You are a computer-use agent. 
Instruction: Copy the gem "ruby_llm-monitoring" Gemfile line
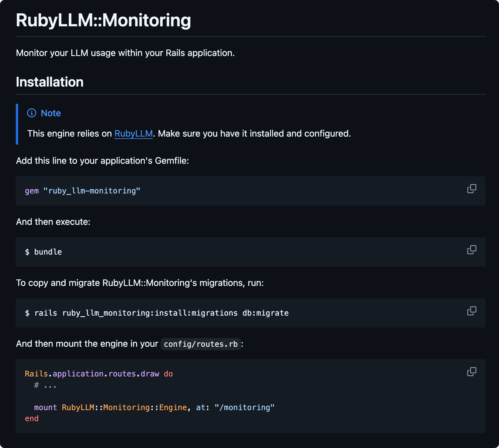tap(472, 189)
